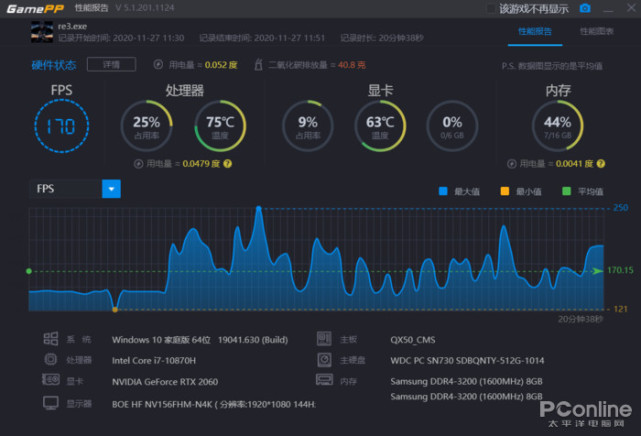Image resolution: width=641 pixels, height=436 pixels.
Task: Click the QX50_CMS motherboard text
Action: [x=412, y=340]
